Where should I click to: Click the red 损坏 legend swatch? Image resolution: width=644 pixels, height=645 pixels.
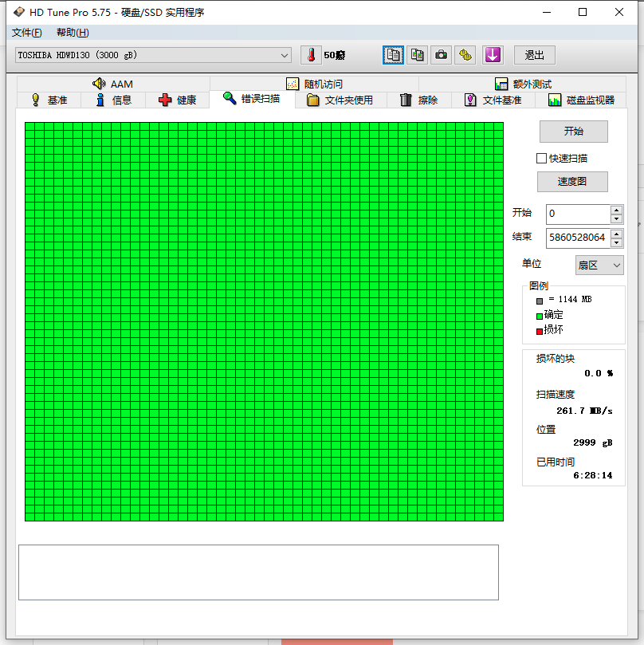point(539,332)
